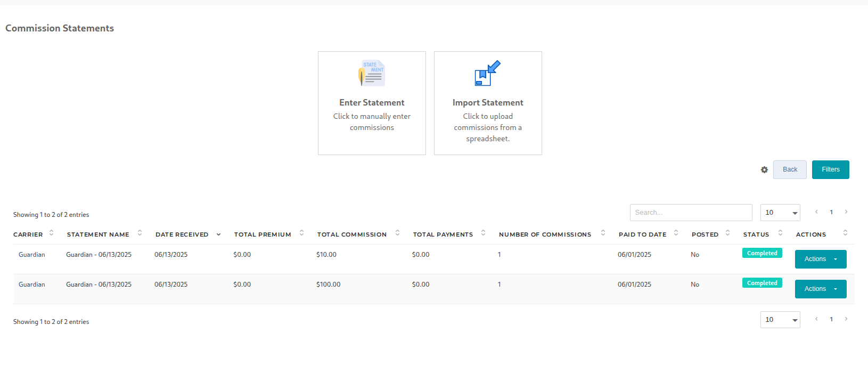Click the Back button
The image size is (868, 373).
click(x=790, y=170)
